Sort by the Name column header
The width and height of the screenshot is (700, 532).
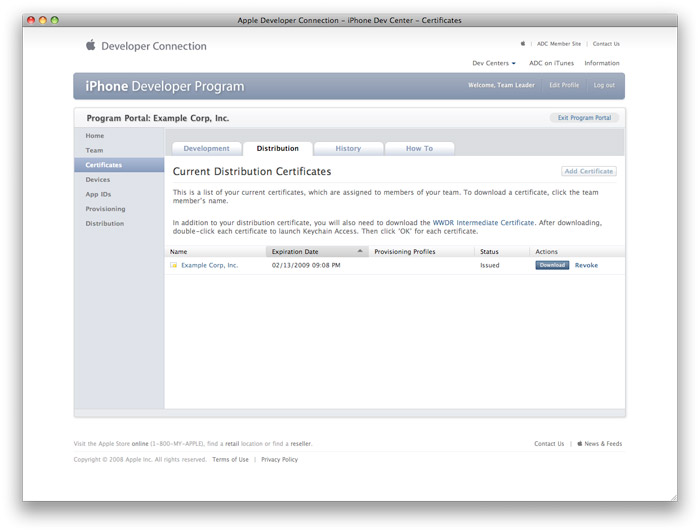[x=215, y=252]
